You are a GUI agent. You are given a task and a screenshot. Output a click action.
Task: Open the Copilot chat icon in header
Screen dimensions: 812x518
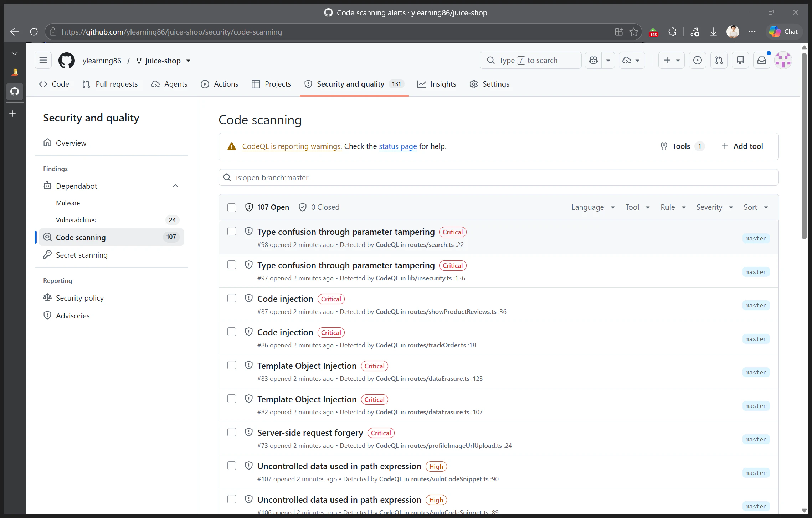tap(593, 60)
